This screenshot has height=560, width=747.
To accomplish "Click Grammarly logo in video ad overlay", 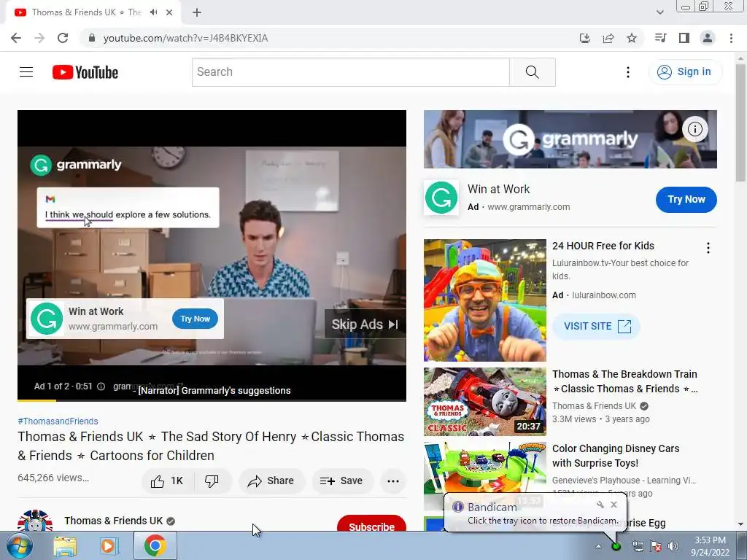I will [x=47, y=319].
